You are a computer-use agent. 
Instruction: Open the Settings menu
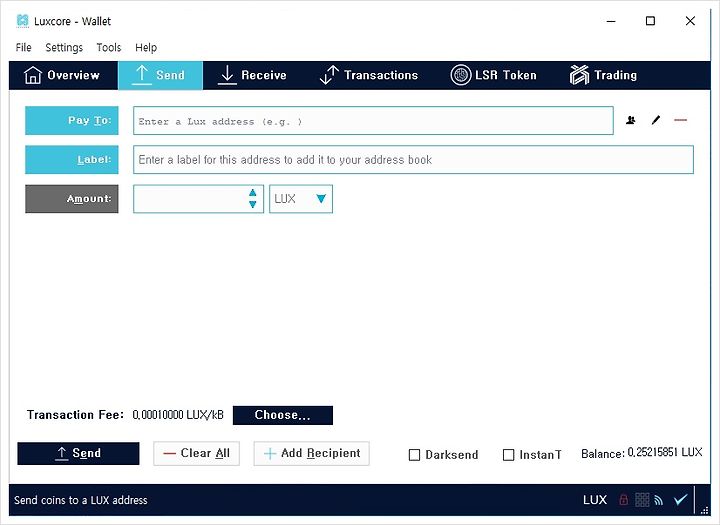(x=64, y=47)
